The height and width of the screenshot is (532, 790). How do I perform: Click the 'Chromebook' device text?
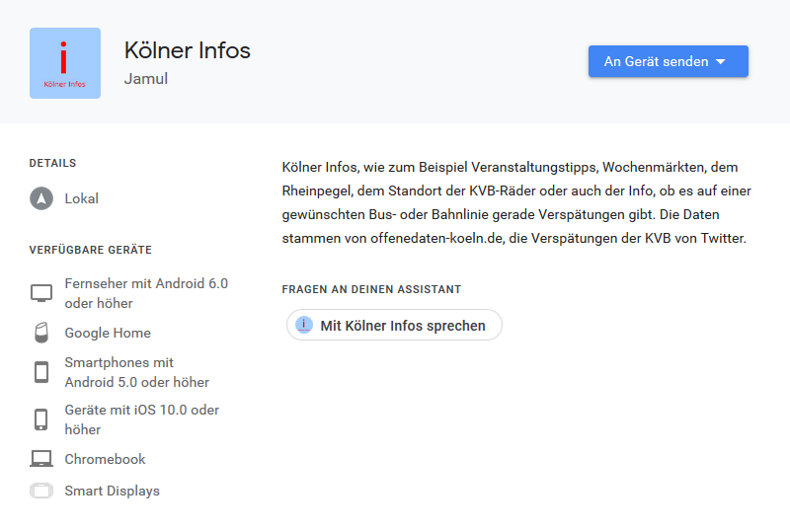105,460
